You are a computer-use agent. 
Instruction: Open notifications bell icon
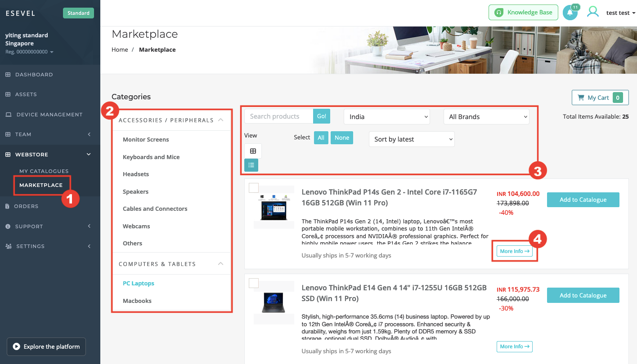570,13
